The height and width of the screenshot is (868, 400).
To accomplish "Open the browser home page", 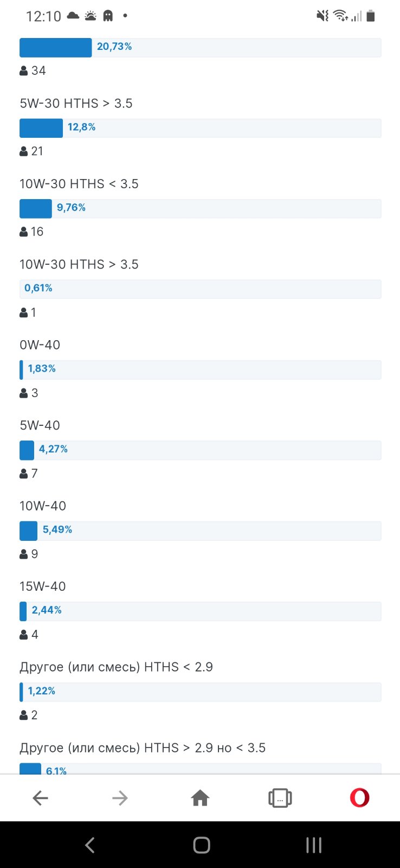I will [x=200, y=798].
